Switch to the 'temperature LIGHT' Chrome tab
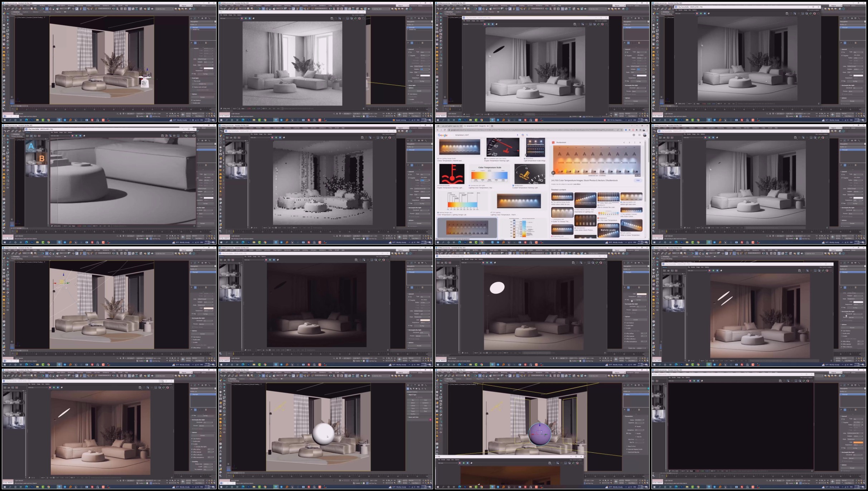This screenshot has width=868, height=491. click(476, 126)
